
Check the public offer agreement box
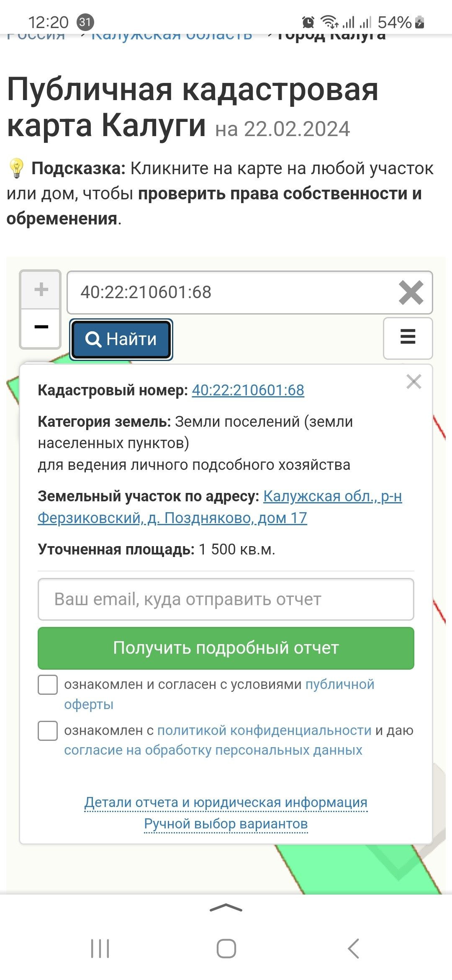48,685
